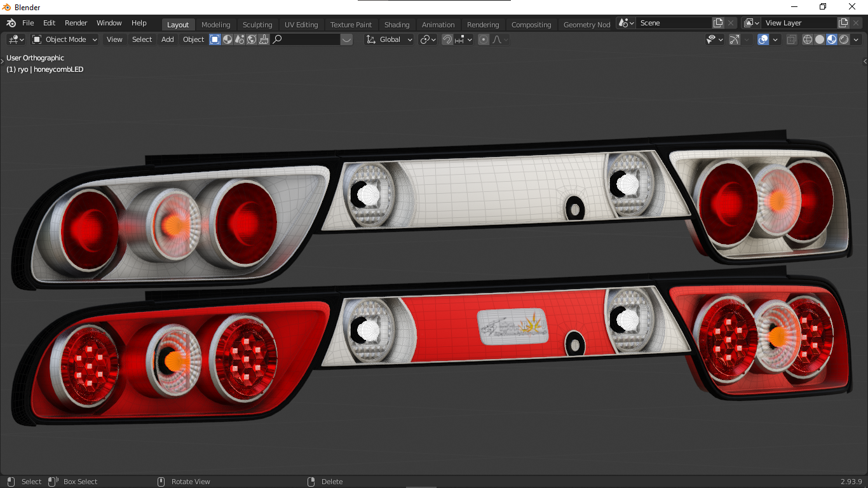
Task: Click the View Layer name field
Action: 800,23
